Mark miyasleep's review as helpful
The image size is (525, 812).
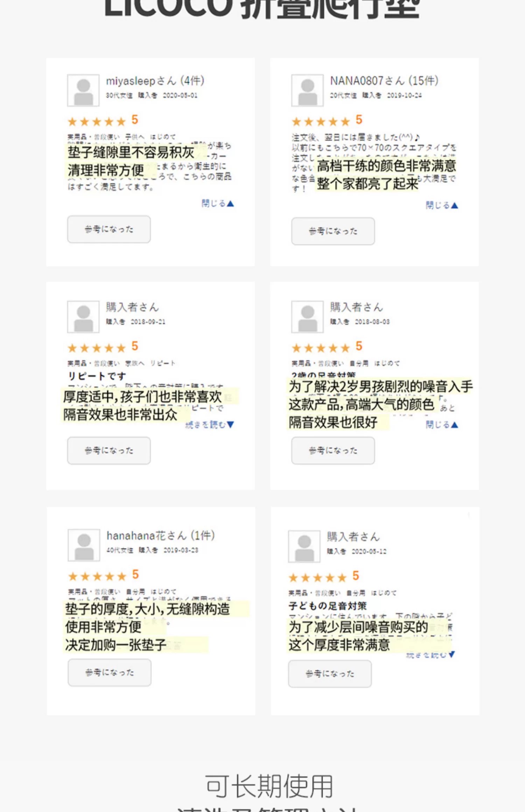[109, 229]
